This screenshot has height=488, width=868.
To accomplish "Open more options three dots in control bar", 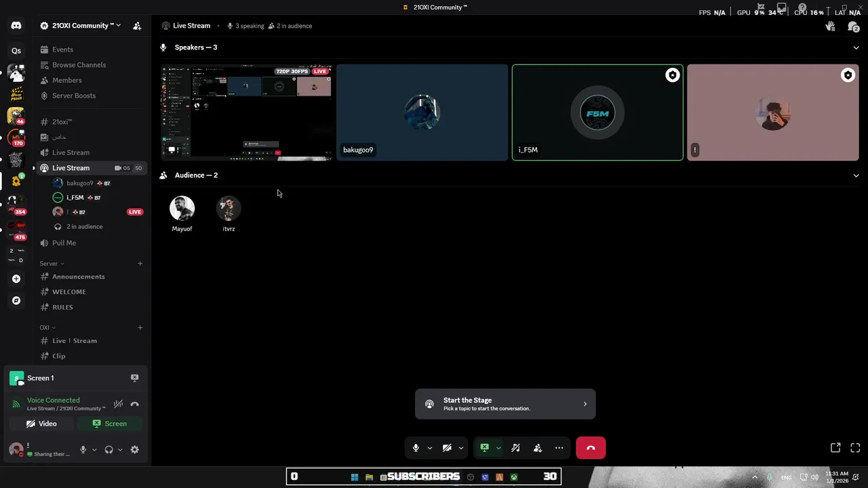I will (x=559, y=448).
